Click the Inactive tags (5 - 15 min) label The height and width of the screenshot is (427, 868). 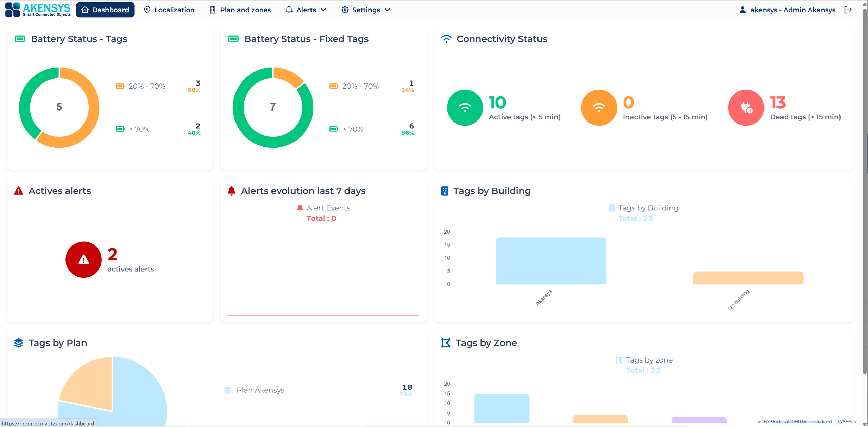click(665, 117)
